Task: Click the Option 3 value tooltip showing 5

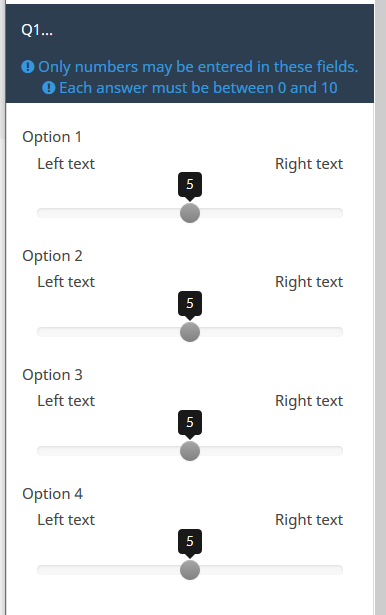Action: (x=190, y=422)
